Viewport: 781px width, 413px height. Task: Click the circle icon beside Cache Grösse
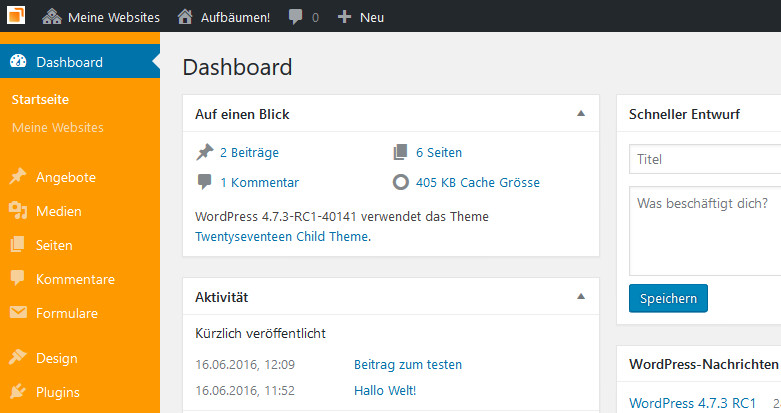[x=400, y=182]
